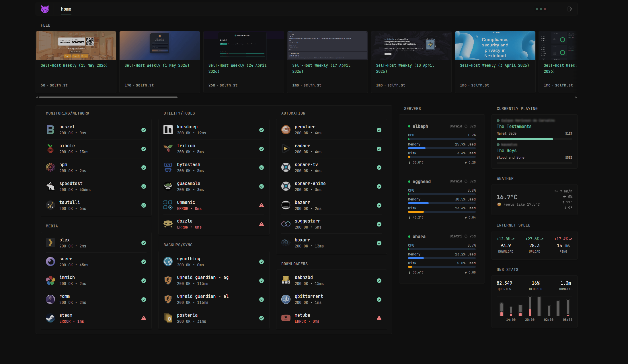Open the metube download icon

click(x=286, y=318)
